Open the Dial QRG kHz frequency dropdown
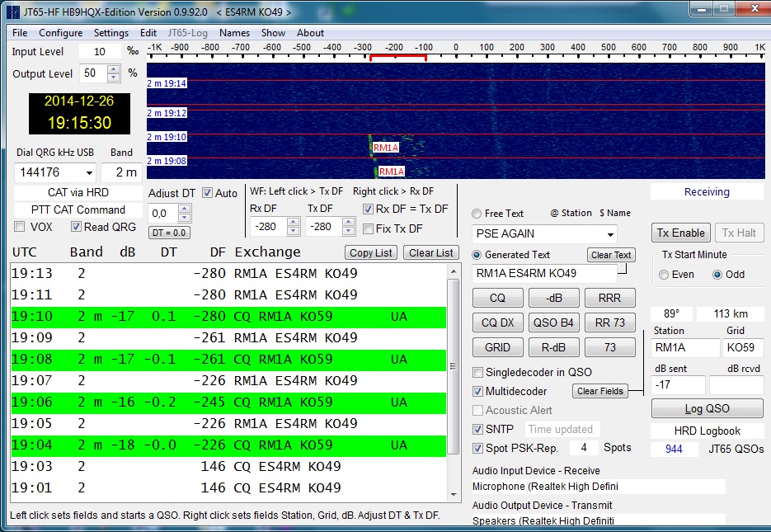771x532 pixels. (x=88, y=173)
